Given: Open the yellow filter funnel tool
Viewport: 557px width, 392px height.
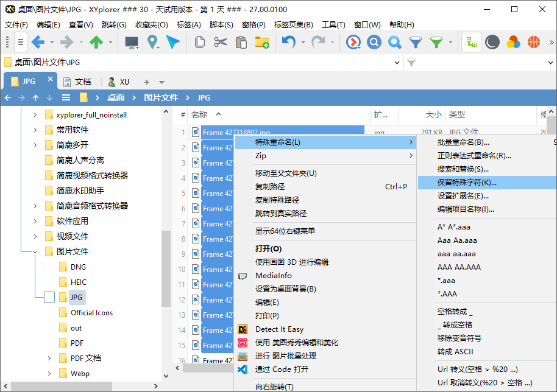Looking at the screenshot, I should click(x=436, y=41).
